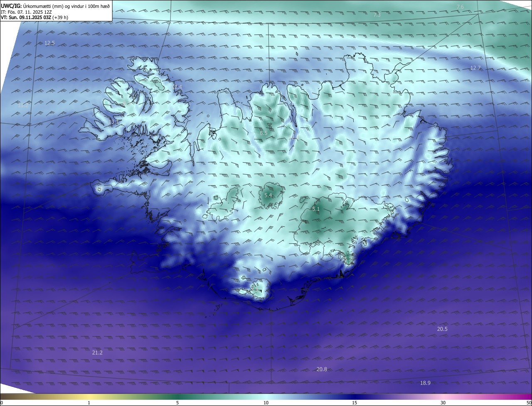Click the colorbar tick label 5
This screenshot has height=406, width=532.
point(177,403)
